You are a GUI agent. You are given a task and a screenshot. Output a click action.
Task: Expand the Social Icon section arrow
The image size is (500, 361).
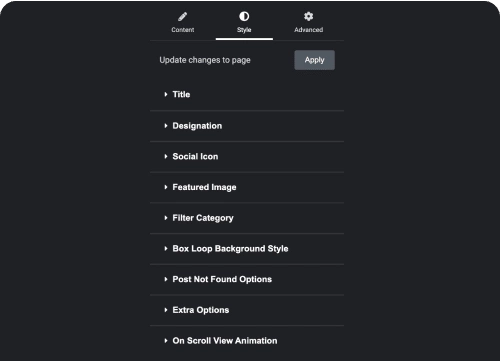(x=166, y=156)
